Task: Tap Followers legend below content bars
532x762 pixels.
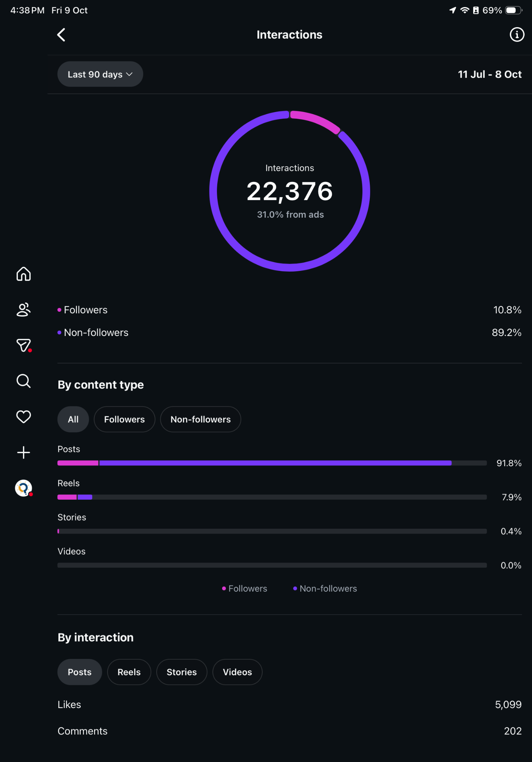Action: tap(244, 589)
